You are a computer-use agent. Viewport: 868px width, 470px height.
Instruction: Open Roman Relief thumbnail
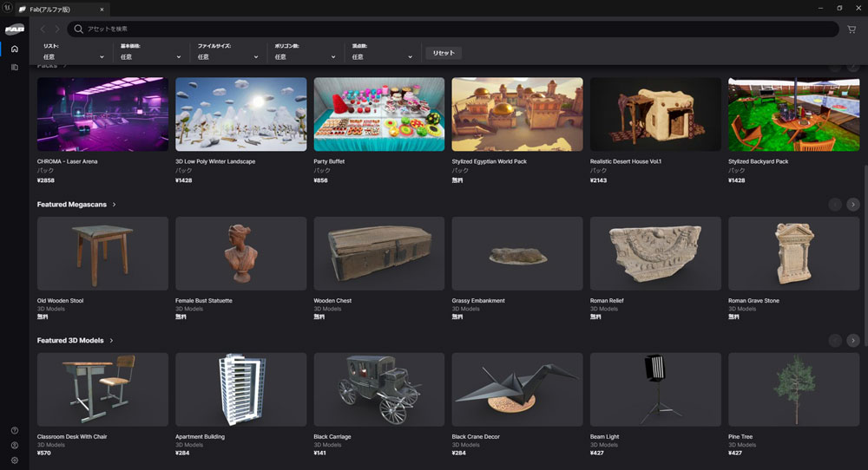tap(655, 253)
